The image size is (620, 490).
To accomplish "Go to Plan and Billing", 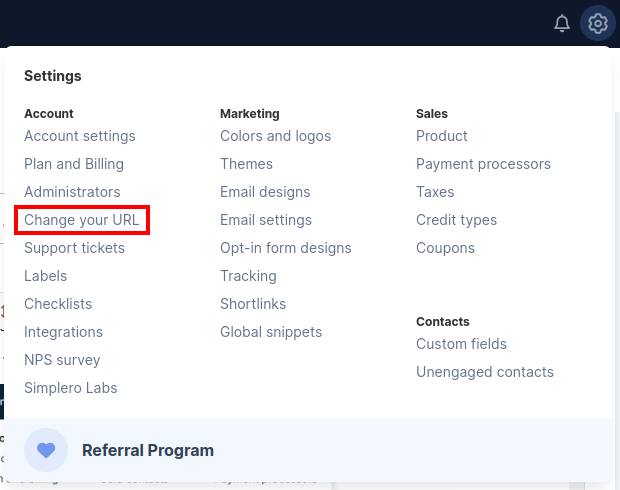I will 74,164.
